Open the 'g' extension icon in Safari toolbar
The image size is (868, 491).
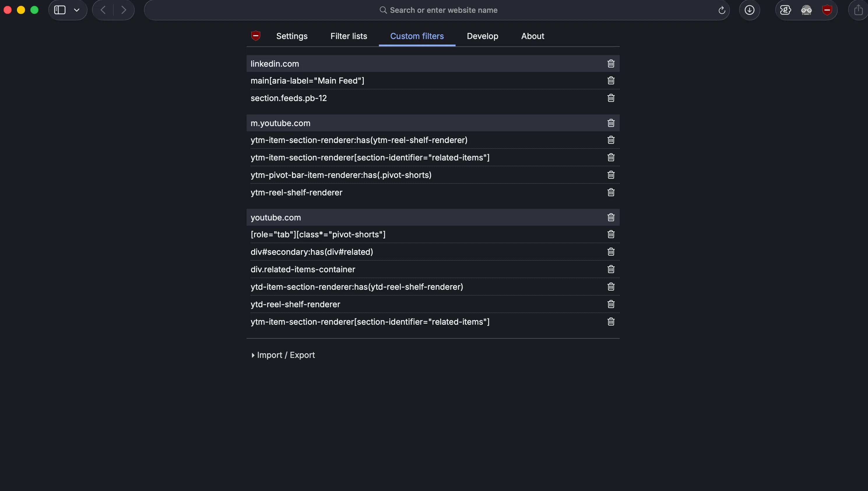click(786, 10)
